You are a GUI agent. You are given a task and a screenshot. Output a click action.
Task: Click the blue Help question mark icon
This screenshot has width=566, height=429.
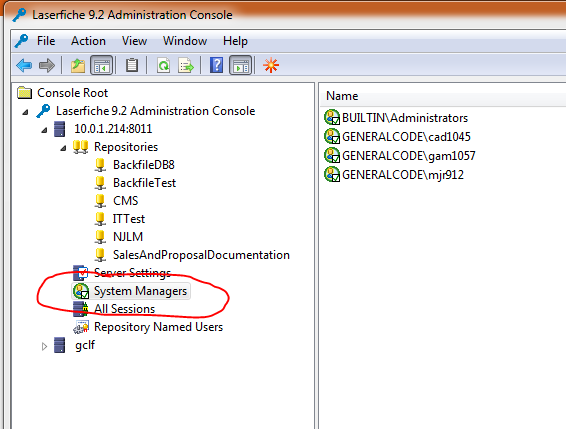pyautogui.click(x=216, y=65)
